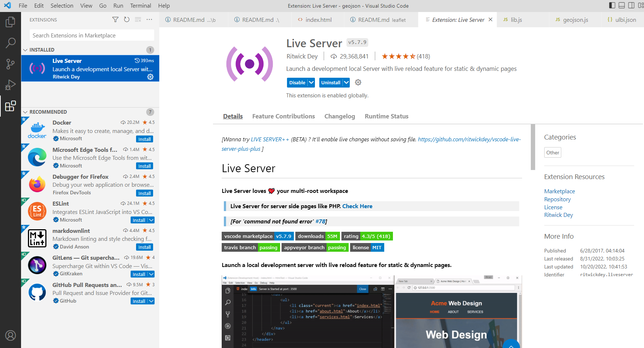Switch to the Feature Contributions tab
Viewport: 644px width, 348px height.
coord(283,116)
